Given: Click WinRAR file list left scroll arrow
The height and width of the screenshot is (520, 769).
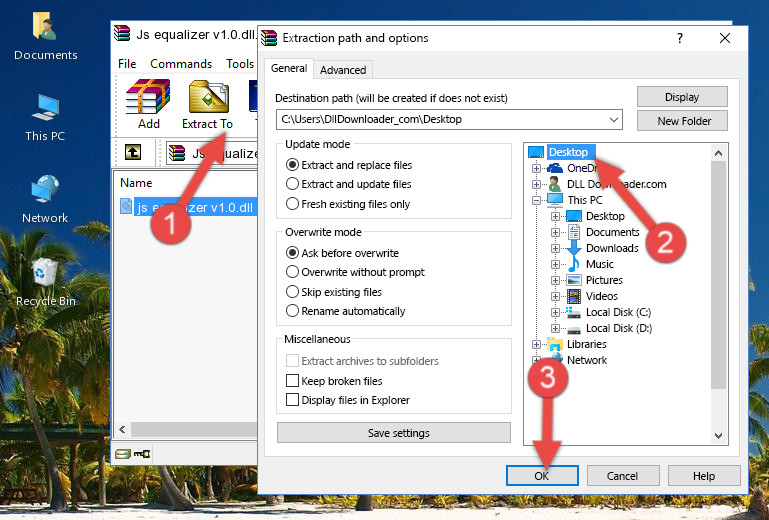Looking at the screenshot, I should [122, 430].
